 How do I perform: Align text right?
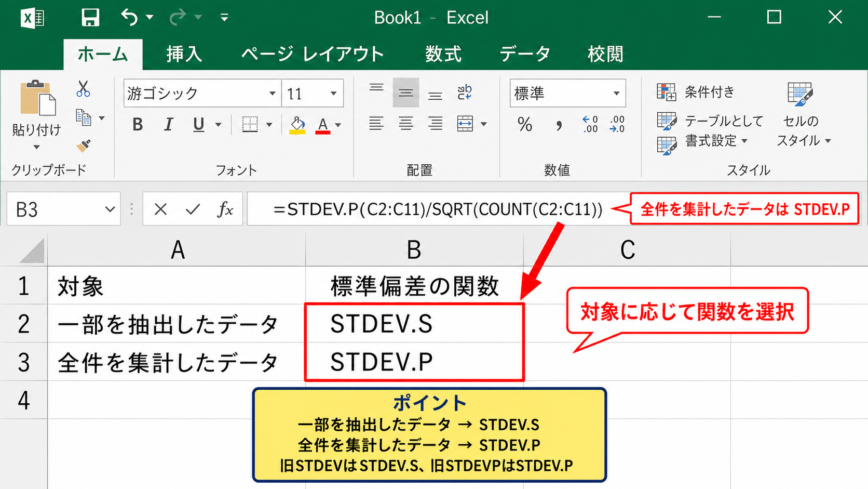pos(435,124)
